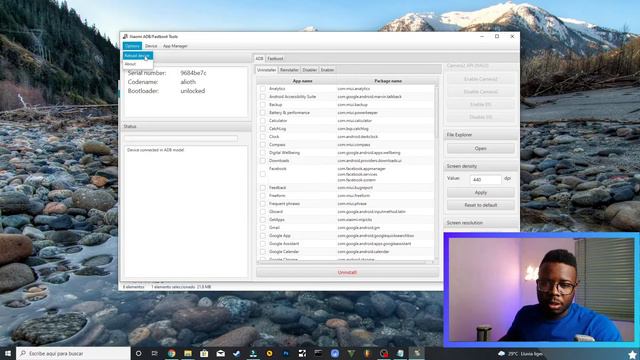
Task: Tick the CatchLog checkbox
Action: click(263, 129)
